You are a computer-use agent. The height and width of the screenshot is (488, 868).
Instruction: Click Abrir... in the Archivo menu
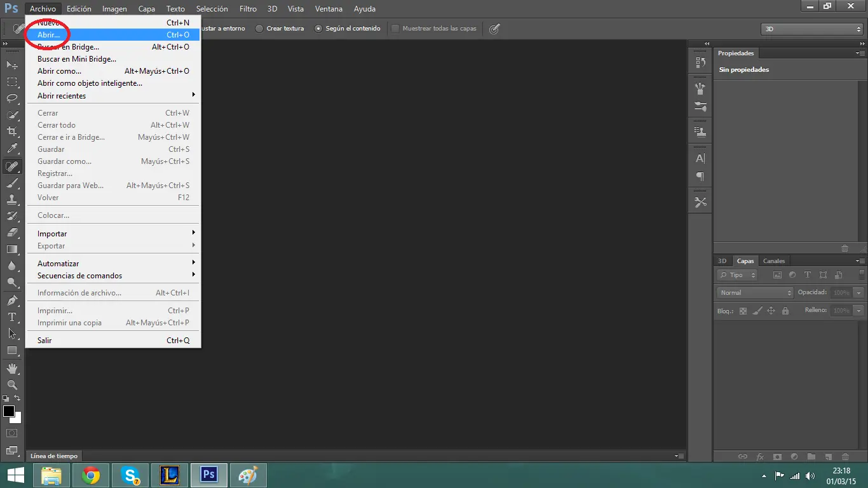(113, 35)
